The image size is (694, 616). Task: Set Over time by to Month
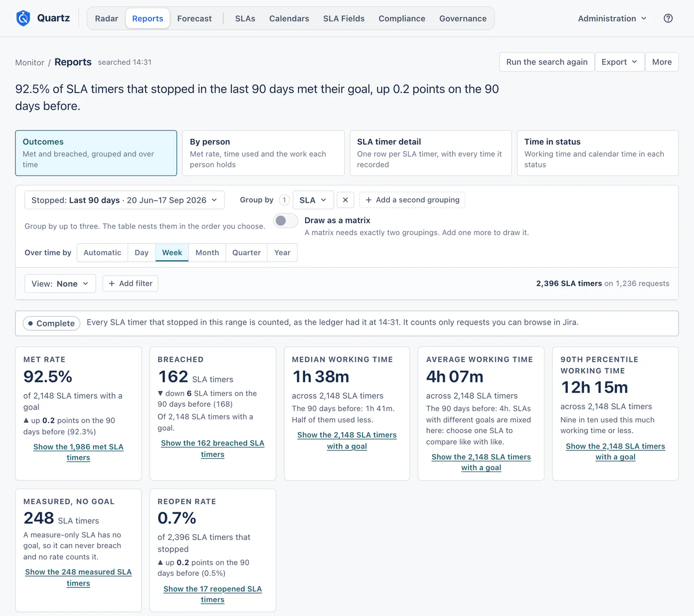coord(207,252)
